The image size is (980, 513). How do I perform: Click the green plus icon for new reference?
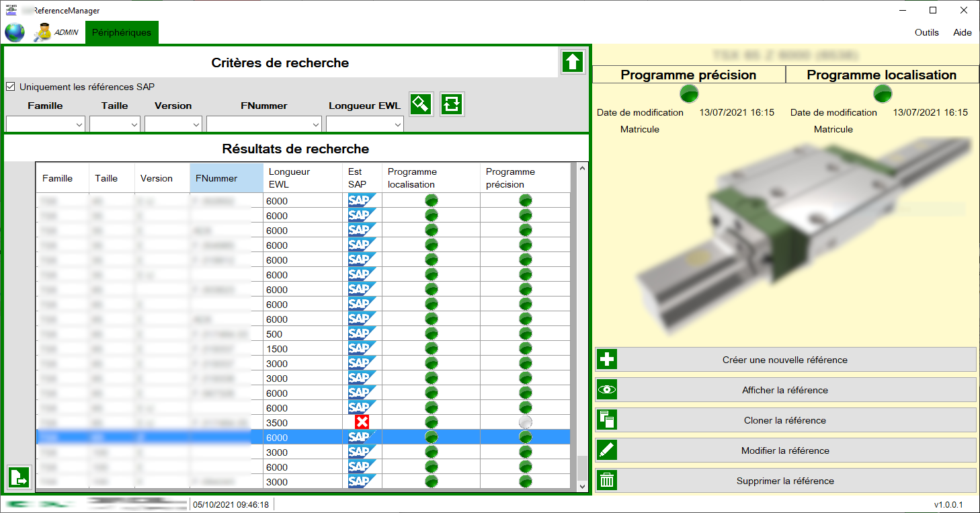pos(607,359)
